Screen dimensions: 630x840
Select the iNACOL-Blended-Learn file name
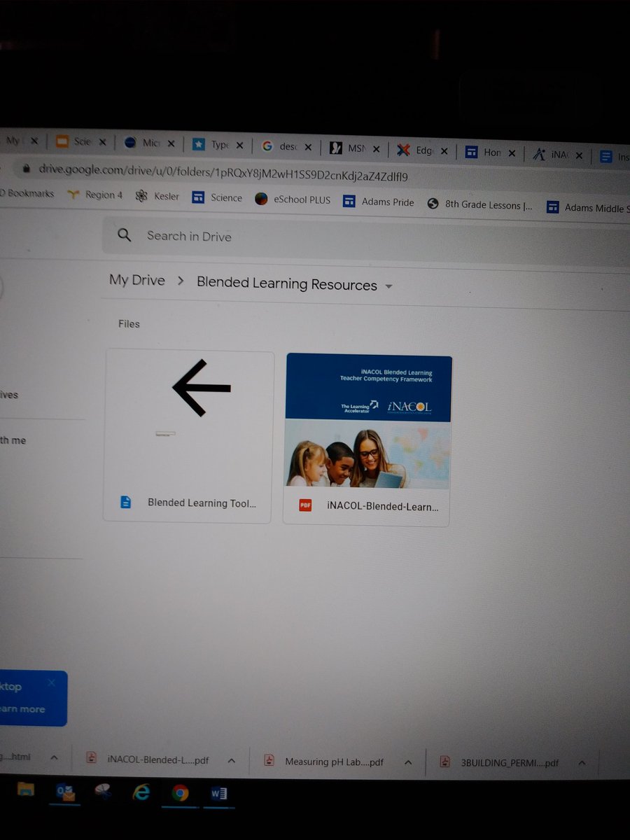pyautogui.click(x=383, y=506)
